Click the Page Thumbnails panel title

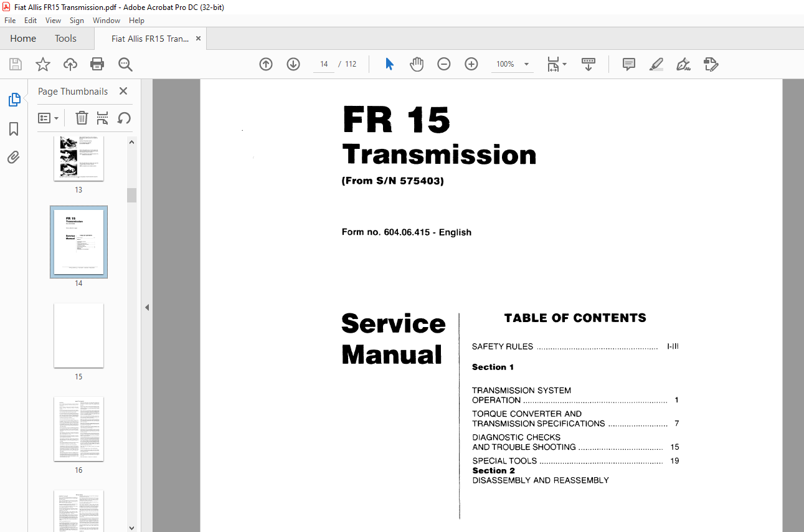73,92
